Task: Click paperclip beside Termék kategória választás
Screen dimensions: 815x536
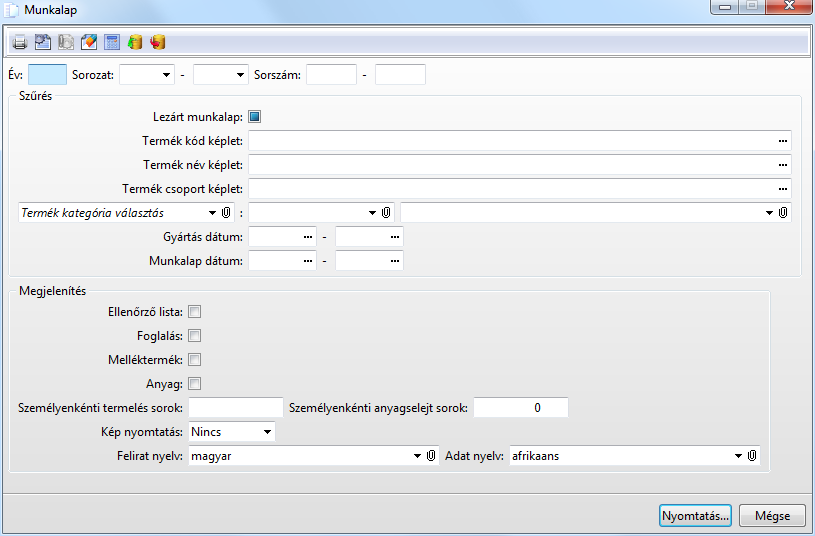Action: (226, 213)
